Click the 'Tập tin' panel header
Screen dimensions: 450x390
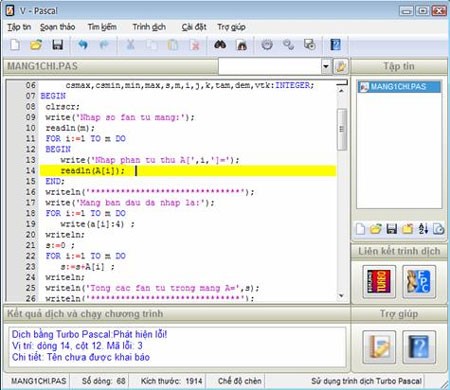coord(399,66)
